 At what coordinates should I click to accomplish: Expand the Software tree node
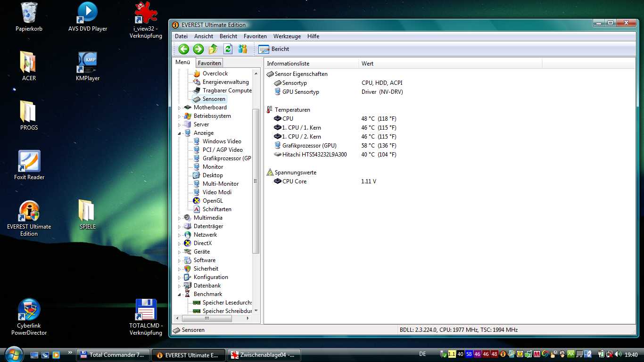(179, 261)
